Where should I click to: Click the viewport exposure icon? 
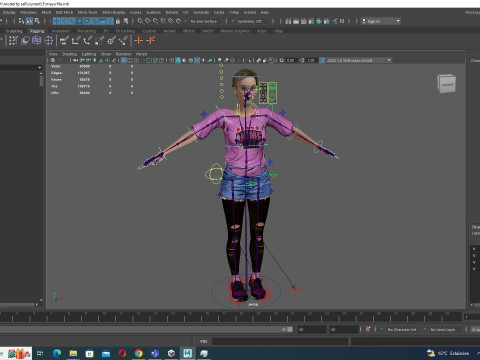click(282, 60)
